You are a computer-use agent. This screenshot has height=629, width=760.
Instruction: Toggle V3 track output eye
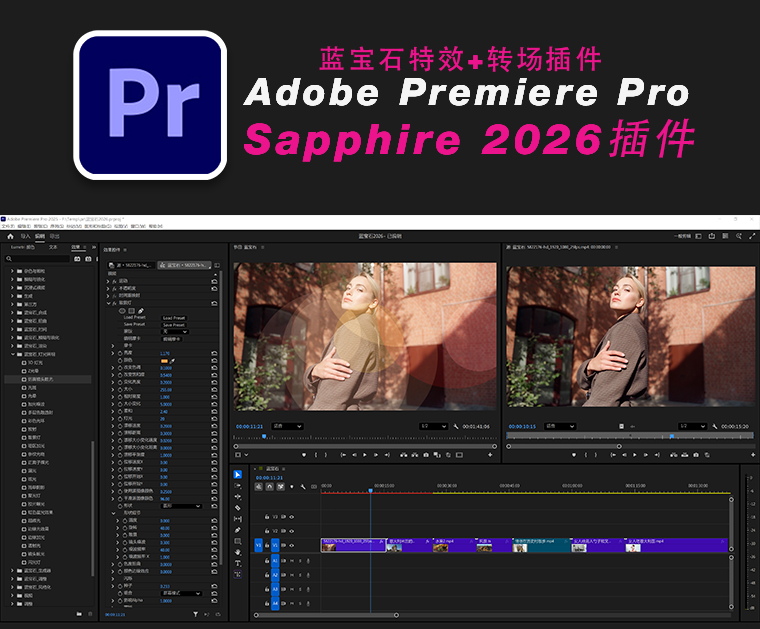(x=292, y=517)
